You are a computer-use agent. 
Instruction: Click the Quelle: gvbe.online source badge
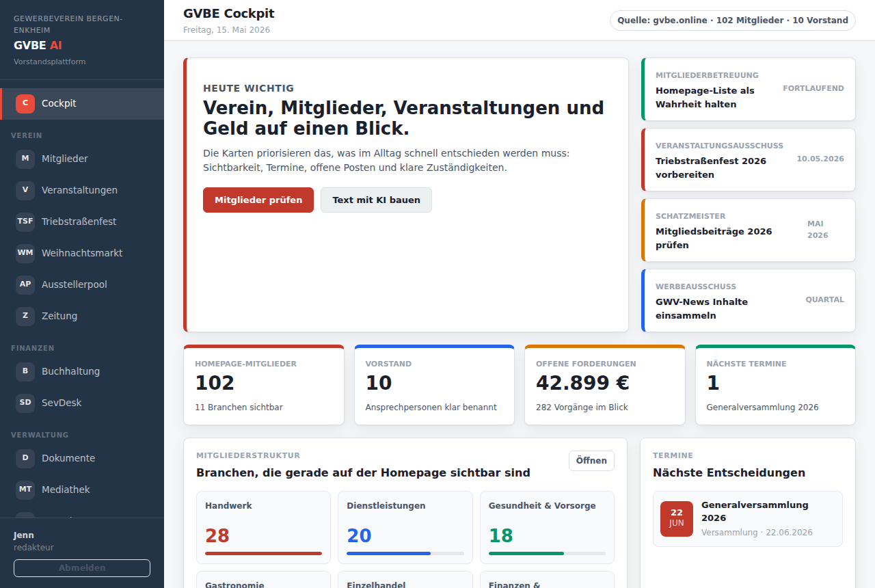[x=733, y=21]
